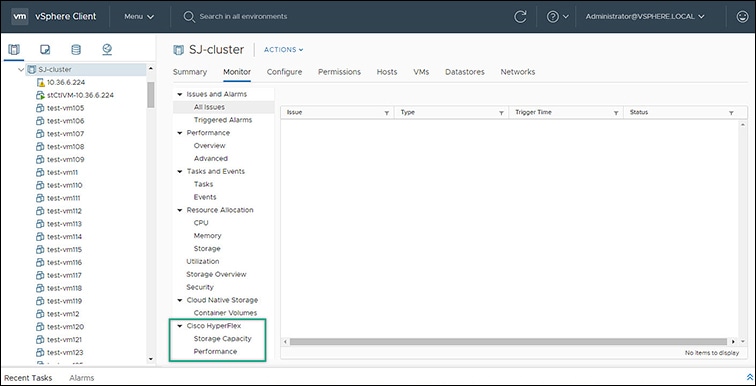Open the Networking inventory icon
756x386 pixels.
[107, 49]
